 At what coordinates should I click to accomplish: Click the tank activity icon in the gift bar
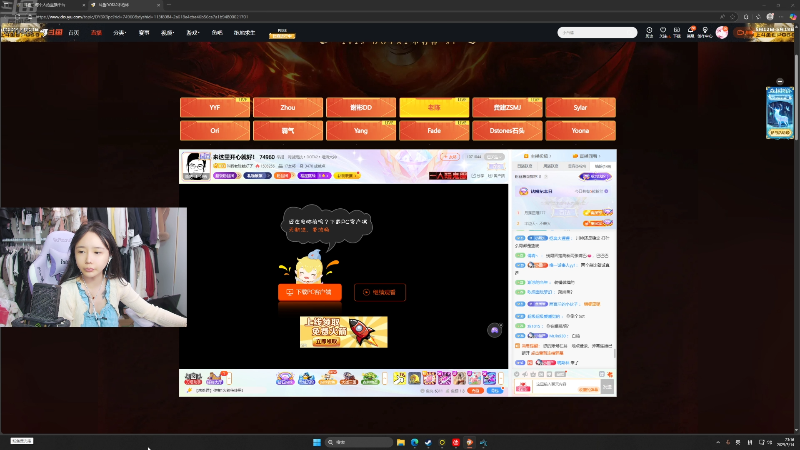[x=349, y=378]
